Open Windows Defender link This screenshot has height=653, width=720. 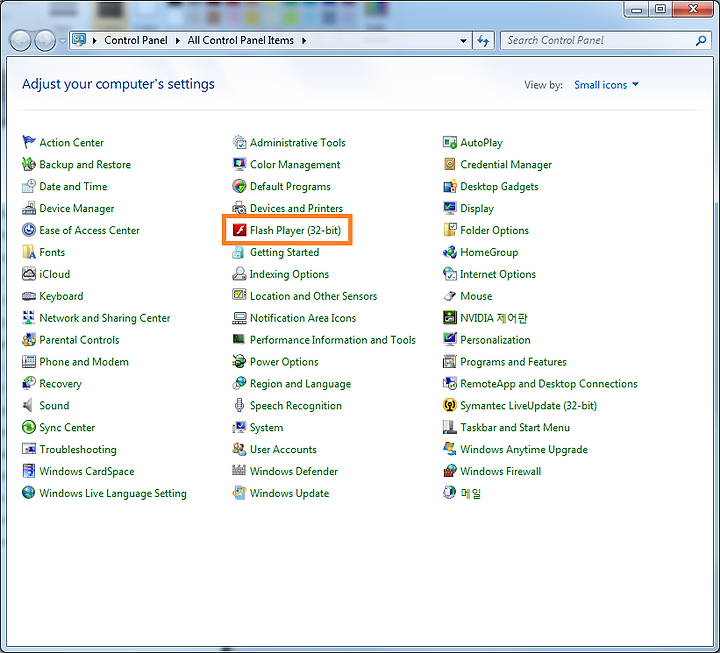tap(294, 471)
